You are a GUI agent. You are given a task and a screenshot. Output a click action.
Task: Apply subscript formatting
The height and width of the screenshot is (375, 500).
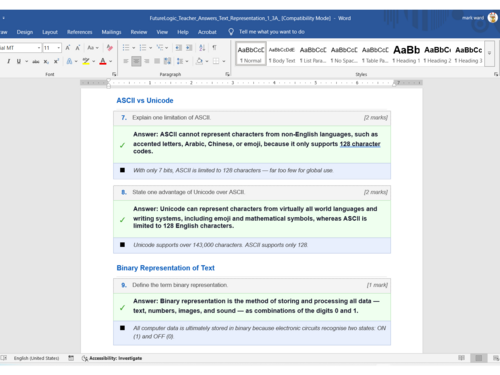click(x=46, y=61)
